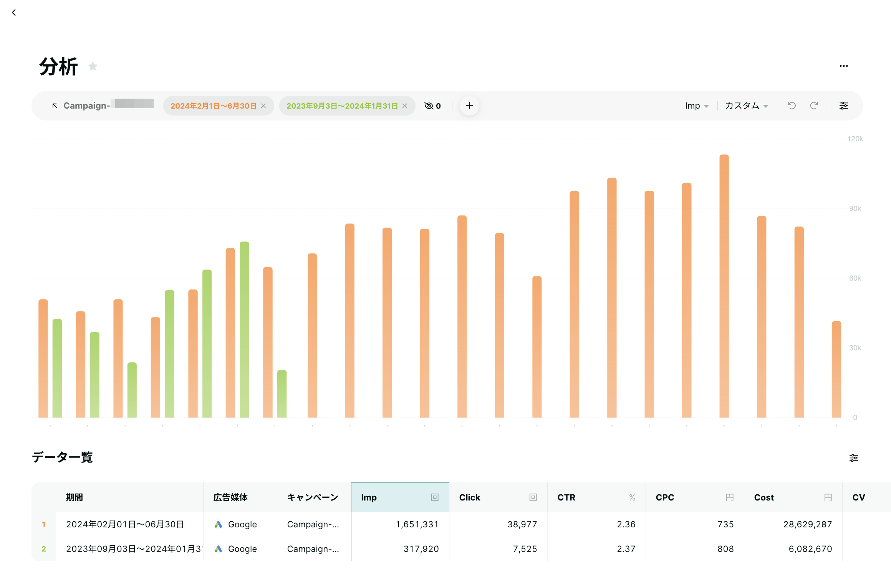Click CPC value 808

[x=726, y=549]
